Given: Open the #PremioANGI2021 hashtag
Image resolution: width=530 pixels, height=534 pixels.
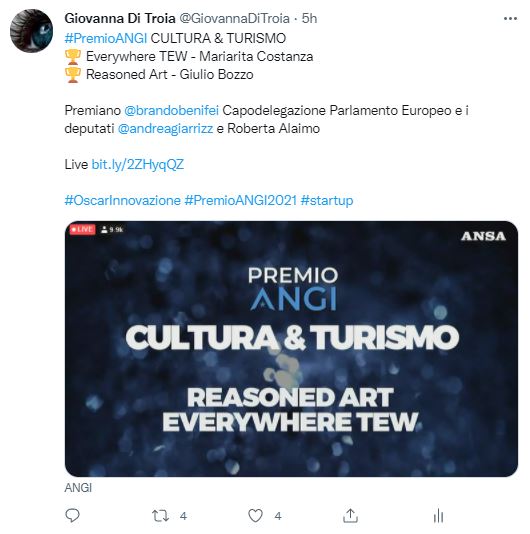Looking at the screenshot, I should click(240, 200).
